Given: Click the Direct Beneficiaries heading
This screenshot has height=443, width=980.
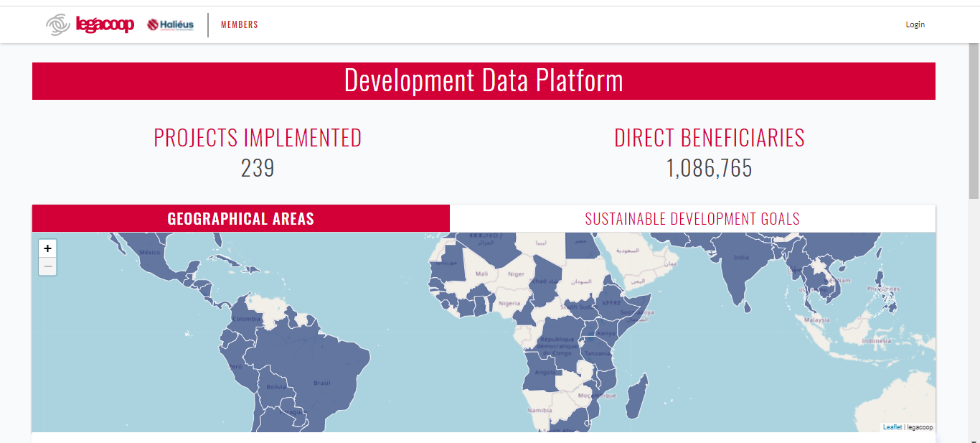Looking at the screenshot, I should (710, 138).
